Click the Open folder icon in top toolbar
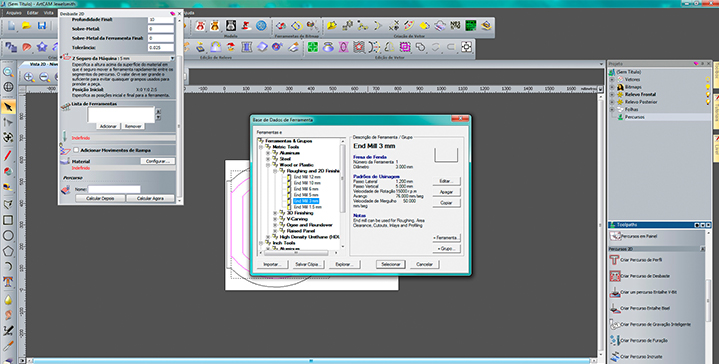Screen dimensions: 719x364 (27, 26)
